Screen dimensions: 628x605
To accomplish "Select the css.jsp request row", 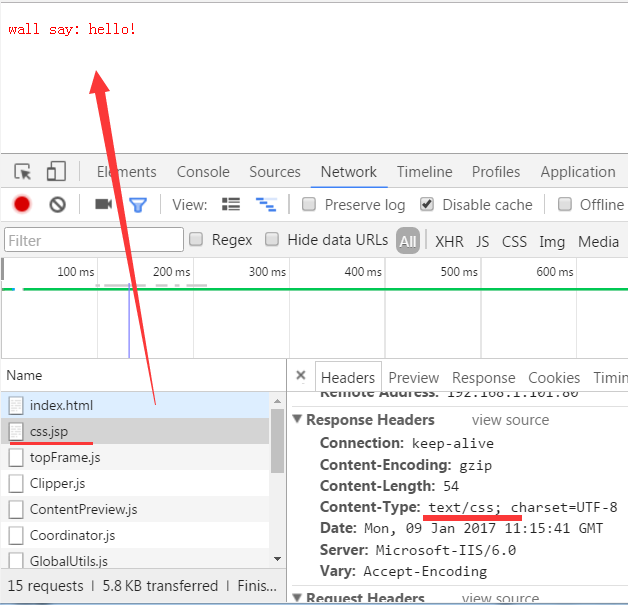I will click(x=135, y=431).
